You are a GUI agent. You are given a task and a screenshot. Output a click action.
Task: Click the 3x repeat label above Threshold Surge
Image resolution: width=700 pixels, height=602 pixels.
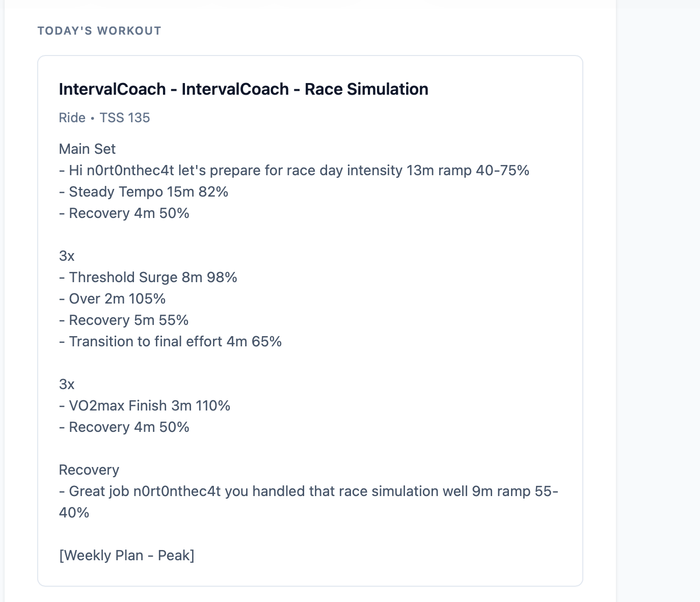(67, 256)
